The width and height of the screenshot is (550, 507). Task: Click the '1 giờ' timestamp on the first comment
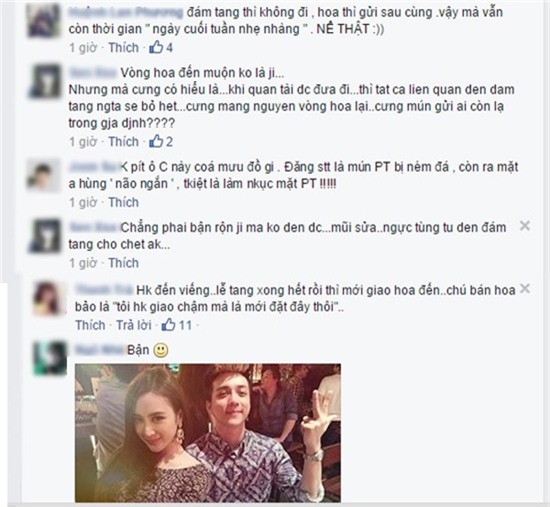click(83, 47)
